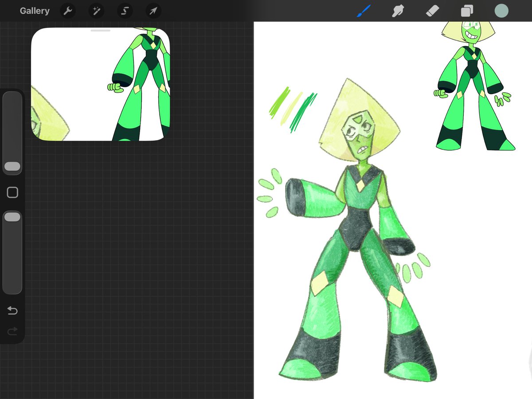
Task: Click the floating reference image thumbnail
Action: click(101, 85)
